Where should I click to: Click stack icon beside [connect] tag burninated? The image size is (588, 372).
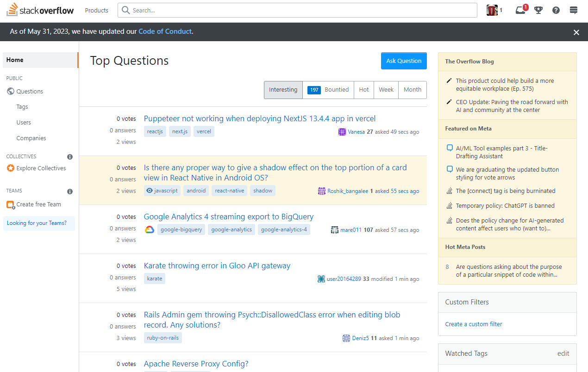pyautogui.click(x=449, y=191)
